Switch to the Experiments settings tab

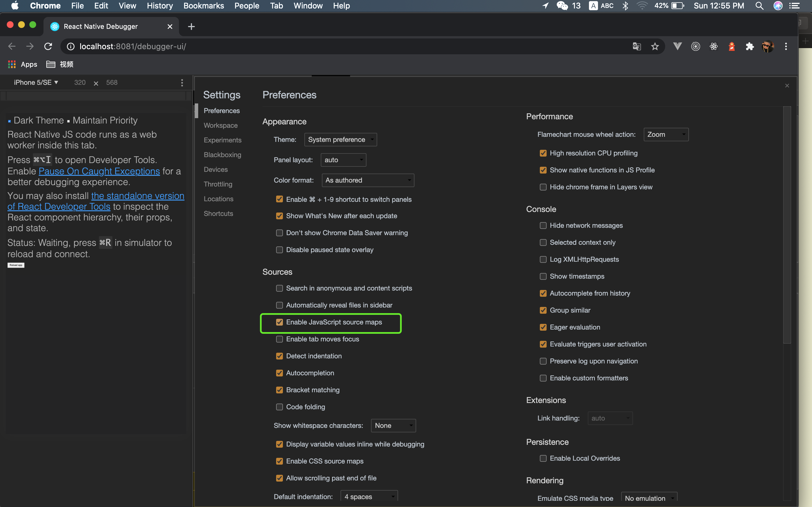(x=222, y=140)
